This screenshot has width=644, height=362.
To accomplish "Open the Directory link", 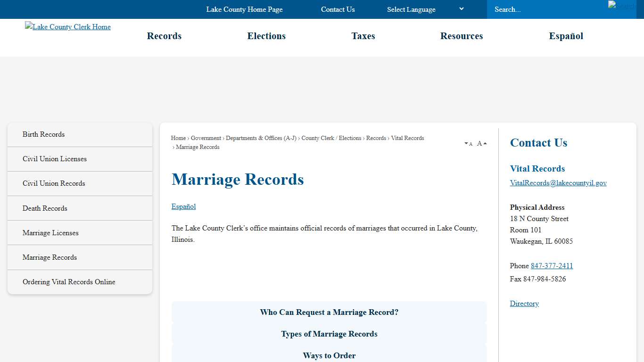I will click(524, 303).
